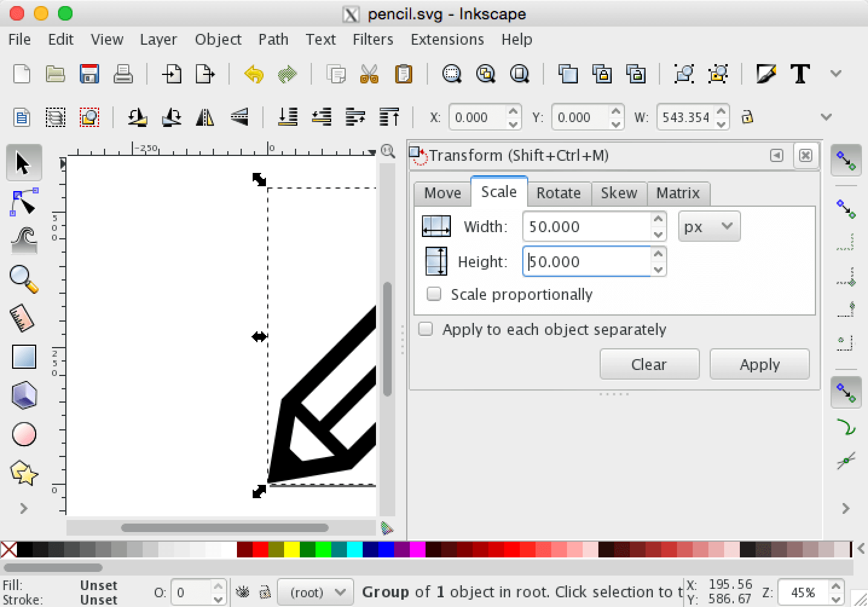868x607 pixels.
Task: Open the Path menu
Action: click(273, 39)
